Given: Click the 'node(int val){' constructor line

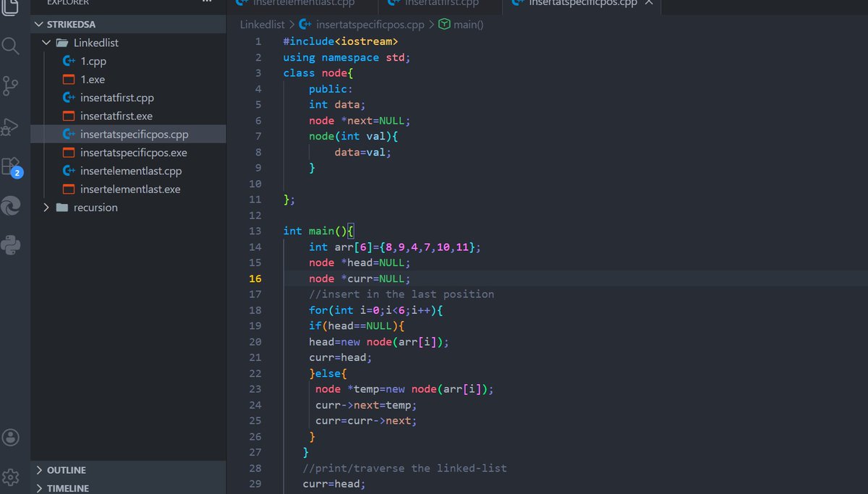Looking at the screenshot, I should coord(354,136).
